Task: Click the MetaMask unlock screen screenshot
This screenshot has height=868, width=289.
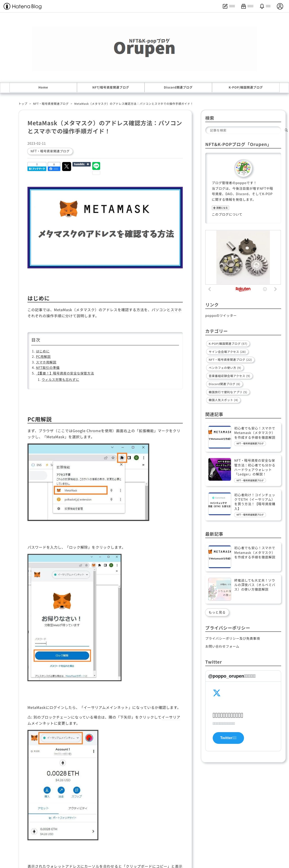Action: pyautogui.click(x=74, y=617)
